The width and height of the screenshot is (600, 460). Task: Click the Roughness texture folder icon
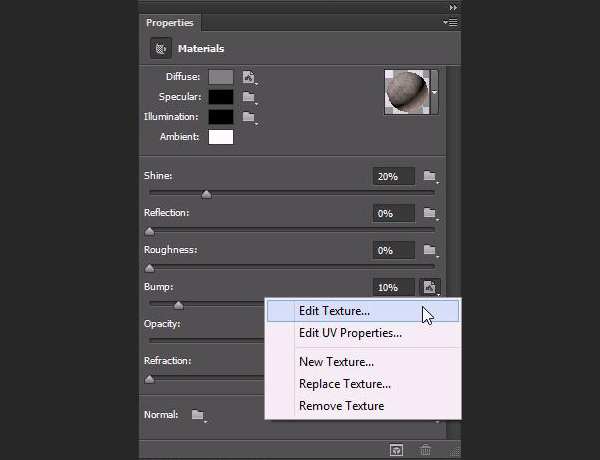(x=430, y=251)
